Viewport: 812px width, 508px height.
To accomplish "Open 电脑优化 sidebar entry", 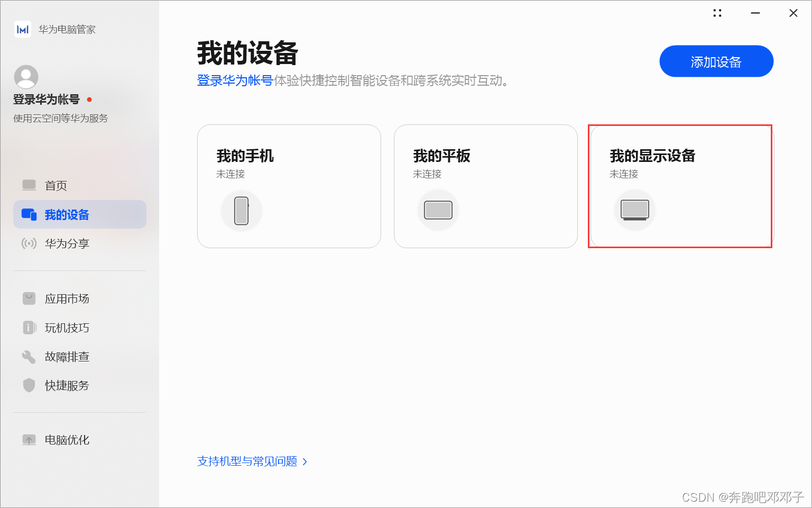I will 80,440.
